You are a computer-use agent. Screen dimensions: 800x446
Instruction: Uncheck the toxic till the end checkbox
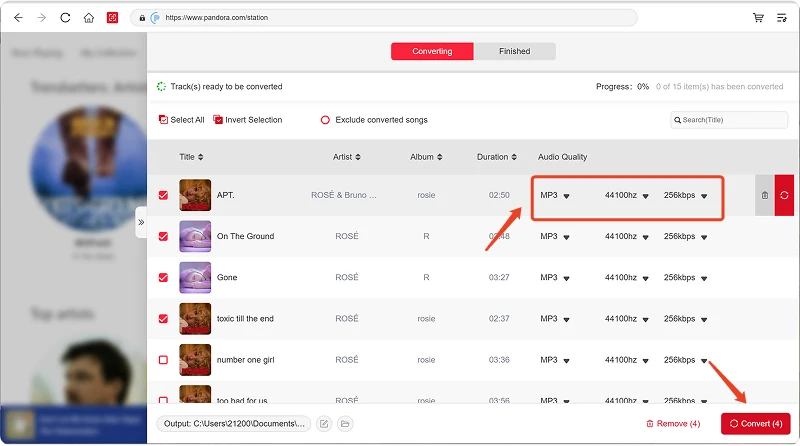tap(163, 319)
